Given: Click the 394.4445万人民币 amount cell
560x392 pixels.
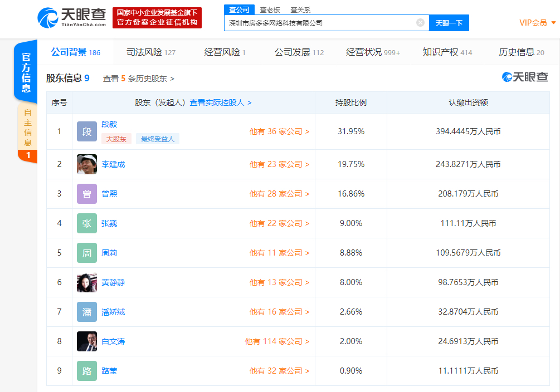Looking at the screenshot, I should [468, 131].
